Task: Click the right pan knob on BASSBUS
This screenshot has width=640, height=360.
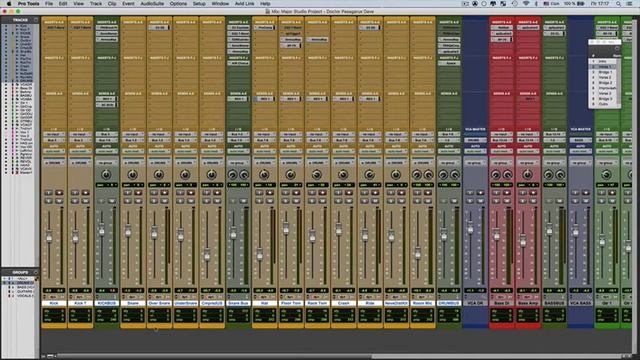Action: click(x=560, y=175)
